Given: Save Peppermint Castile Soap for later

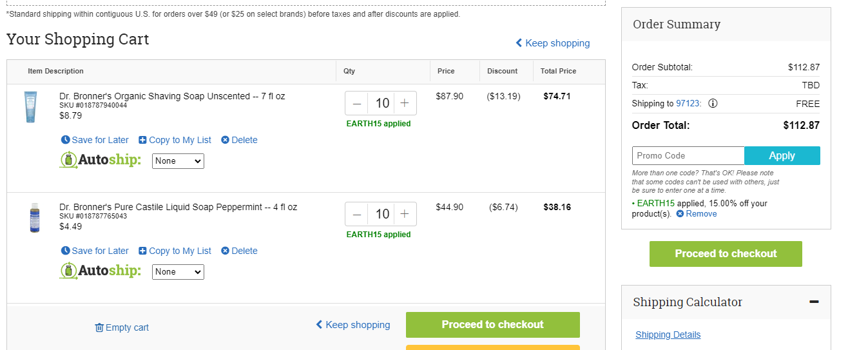Looking at the screenshot, I should 95,251.
